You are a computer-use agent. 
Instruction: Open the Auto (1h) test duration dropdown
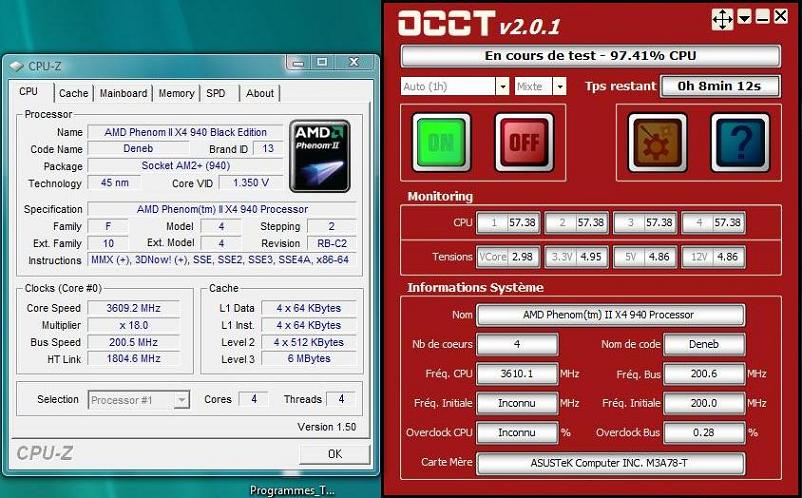click(502, 86)
